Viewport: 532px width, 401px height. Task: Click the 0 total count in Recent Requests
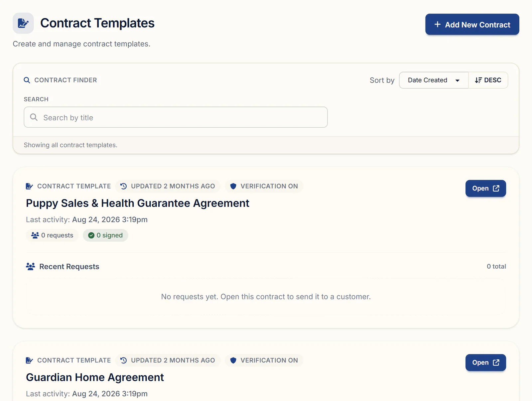(496, 266)
